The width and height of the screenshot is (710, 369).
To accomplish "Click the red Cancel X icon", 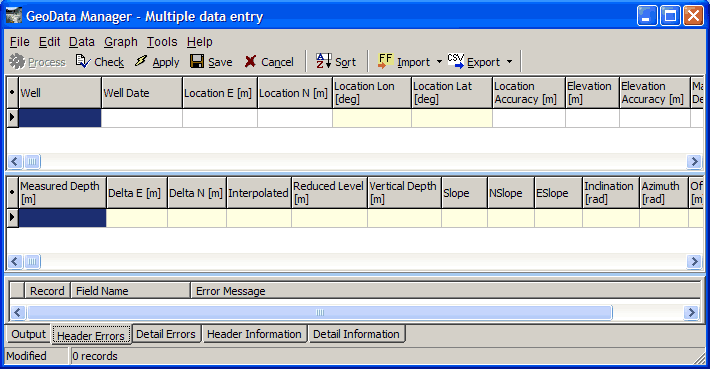I will [250, 62].
